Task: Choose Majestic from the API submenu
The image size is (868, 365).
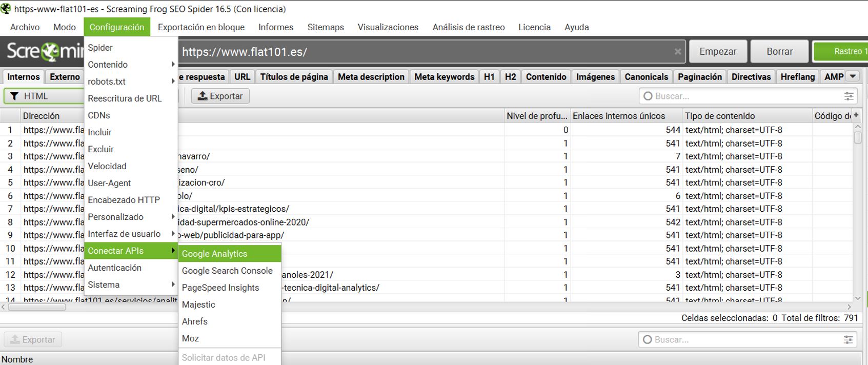Action: pyautogui.click(x=230, y=305)
